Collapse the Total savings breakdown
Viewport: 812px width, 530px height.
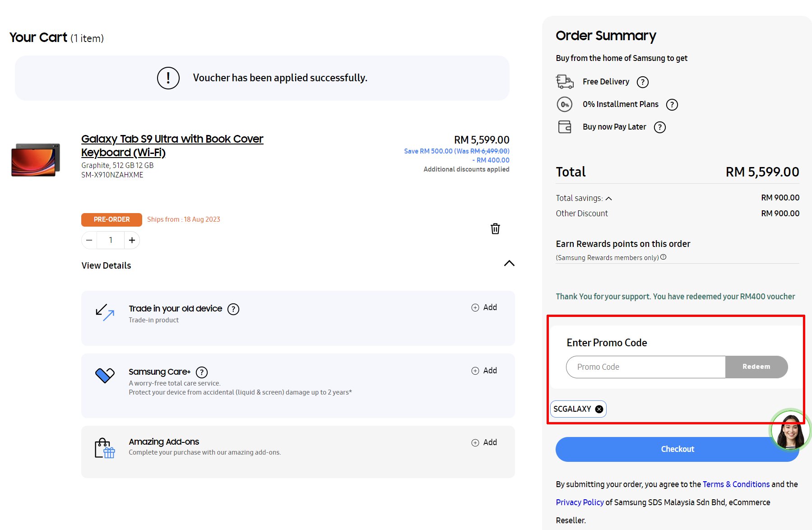point(608,199)
